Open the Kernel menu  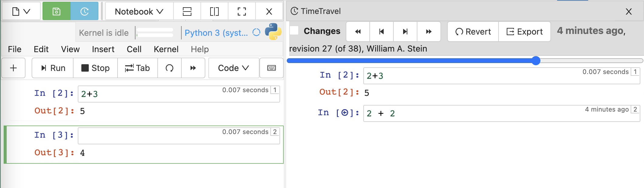(x=166, y=49)
